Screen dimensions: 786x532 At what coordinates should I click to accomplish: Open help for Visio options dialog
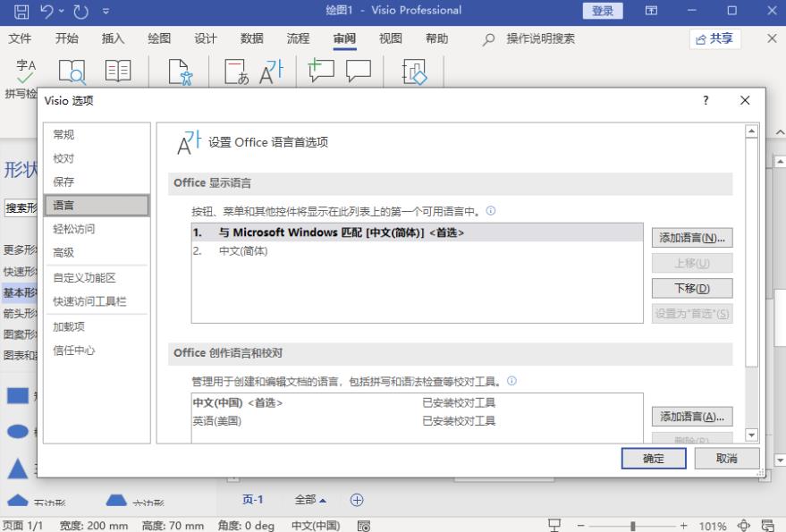706,100
